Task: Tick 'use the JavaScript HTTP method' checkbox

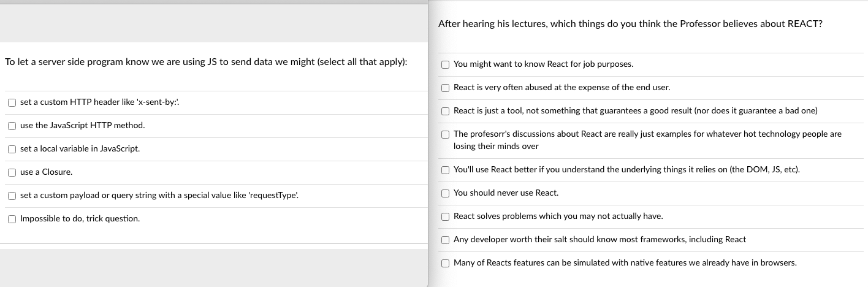Action: click(12, 126)
